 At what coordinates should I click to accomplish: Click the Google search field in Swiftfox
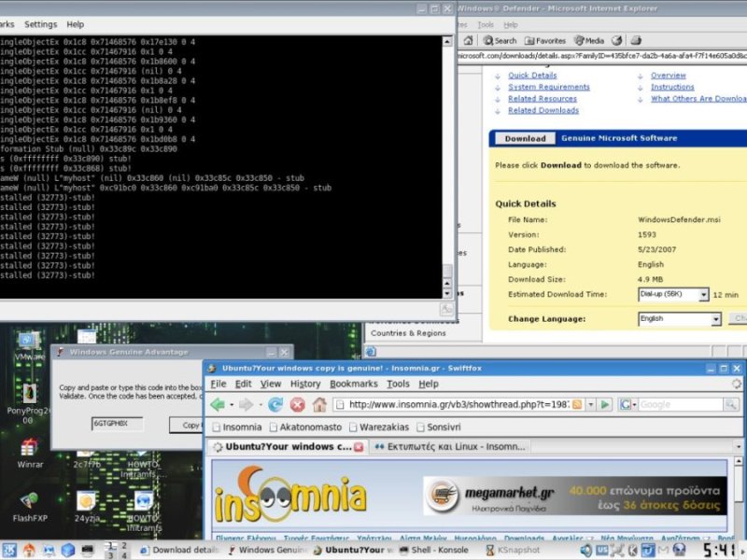click(681, 405)
